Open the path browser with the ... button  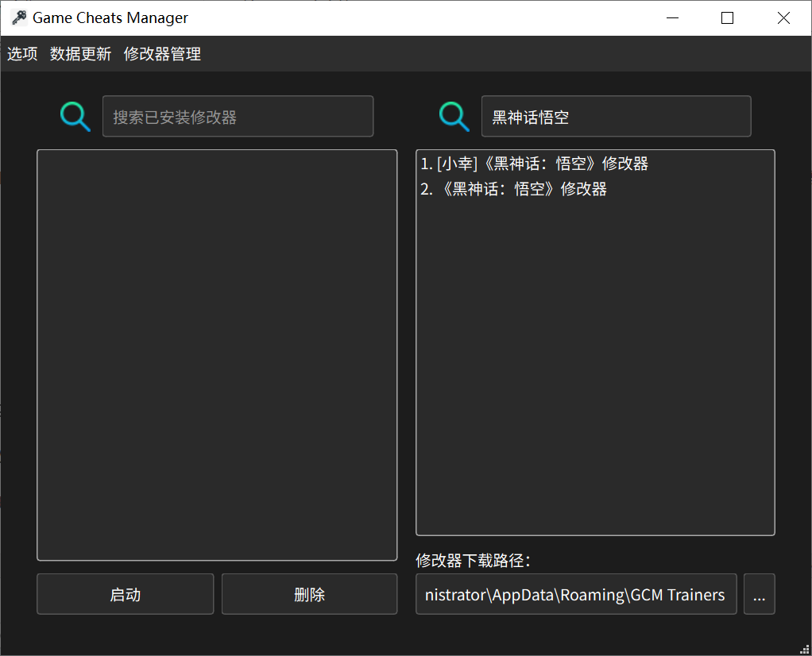[759, 595]
